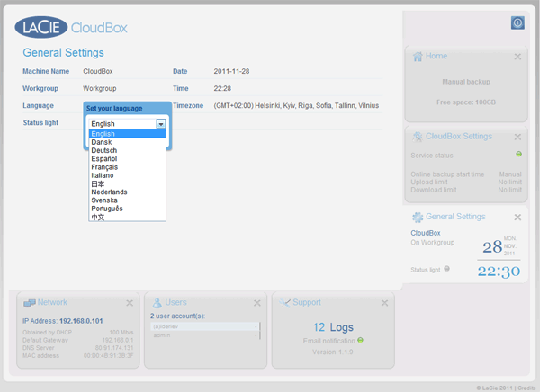Click Version 1.1.9 text
This screenshot has width=540, height=392.
pos(333,352)
